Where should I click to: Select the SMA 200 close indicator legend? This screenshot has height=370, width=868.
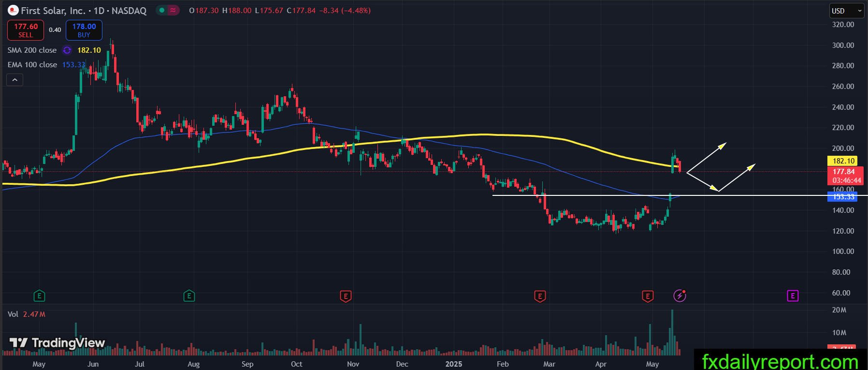[32, 50]
